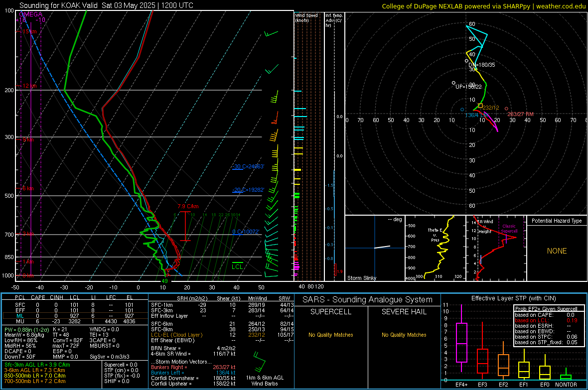Image resolution: width=588 pixels, height=390 pixels.
Task: Click the '0 C=10072' freezing level label
Action: pos(246,232)
